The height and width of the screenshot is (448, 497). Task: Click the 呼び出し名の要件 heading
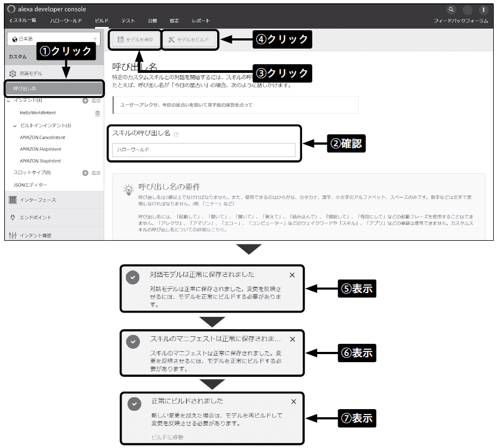coord(169,187)
